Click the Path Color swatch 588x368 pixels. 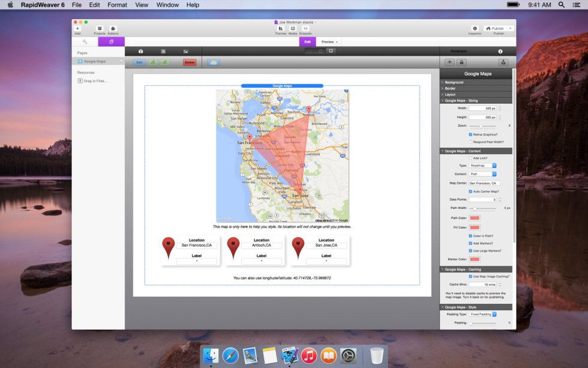coord(475,218)
